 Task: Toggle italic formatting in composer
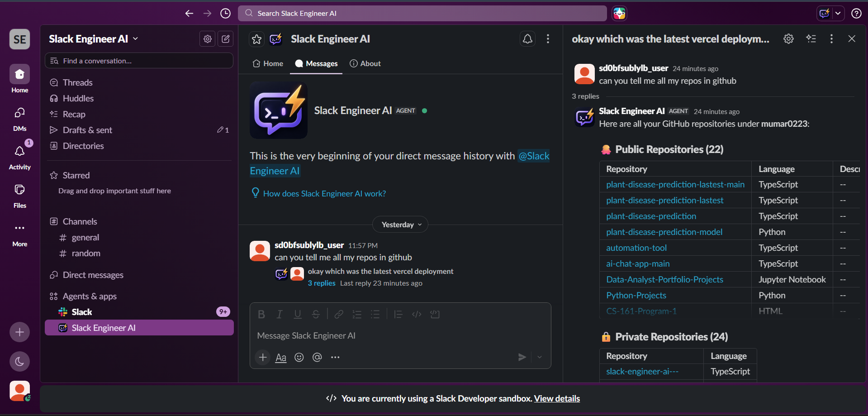click(x=280, y=315)
